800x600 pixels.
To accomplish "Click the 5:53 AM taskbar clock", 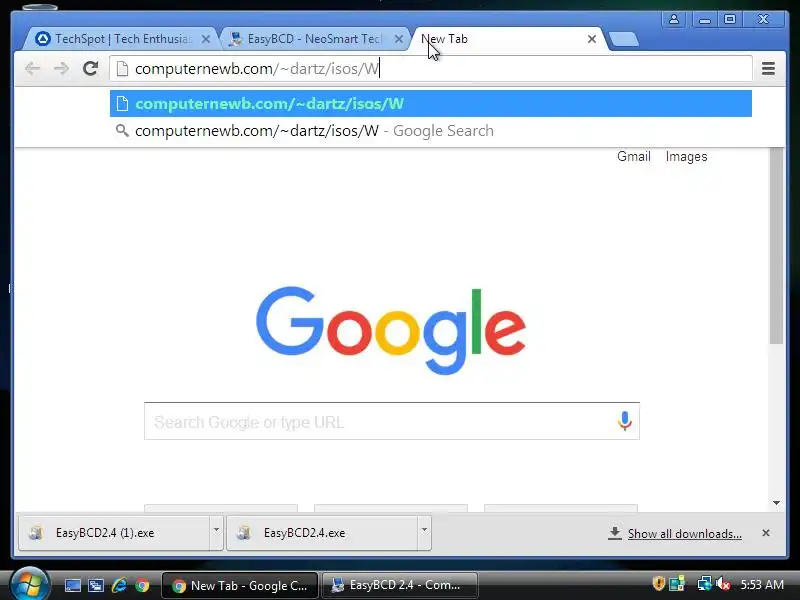I will click(x=762, y=585).
